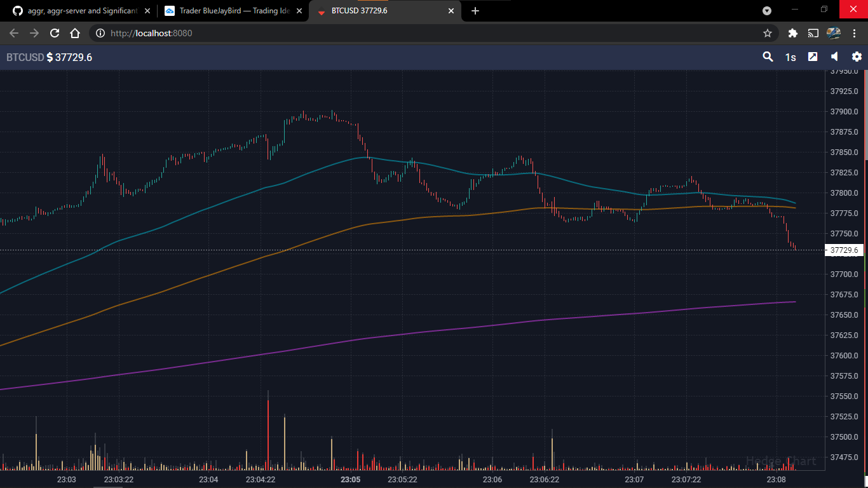Toggle the chart view icon in header
This screenshot has height=488, width=868.
pyautogui.click(x=813, y=57)
